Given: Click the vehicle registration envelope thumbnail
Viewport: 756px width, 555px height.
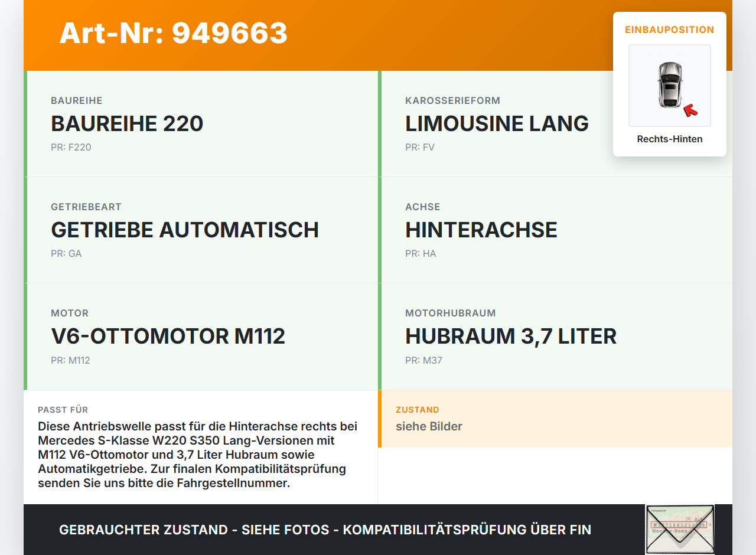Looking at the screenshot, I should [680, 530].
